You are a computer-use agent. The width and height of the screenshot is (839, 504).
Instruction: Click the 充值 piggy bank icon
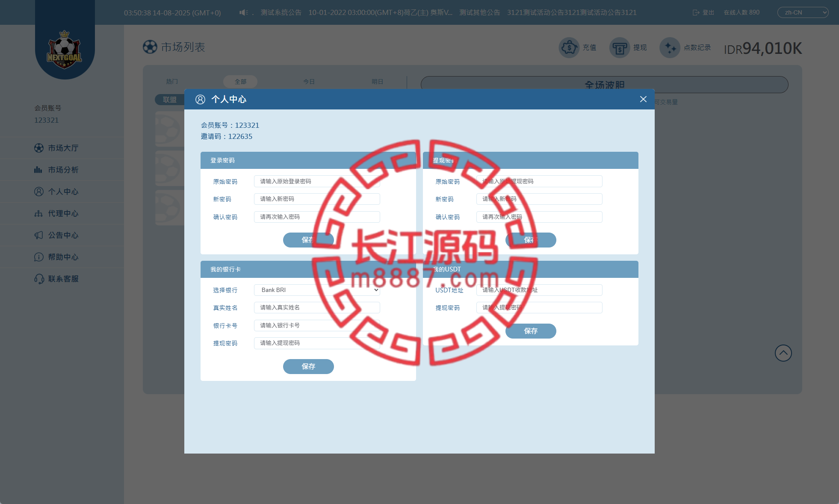[569, 47]
